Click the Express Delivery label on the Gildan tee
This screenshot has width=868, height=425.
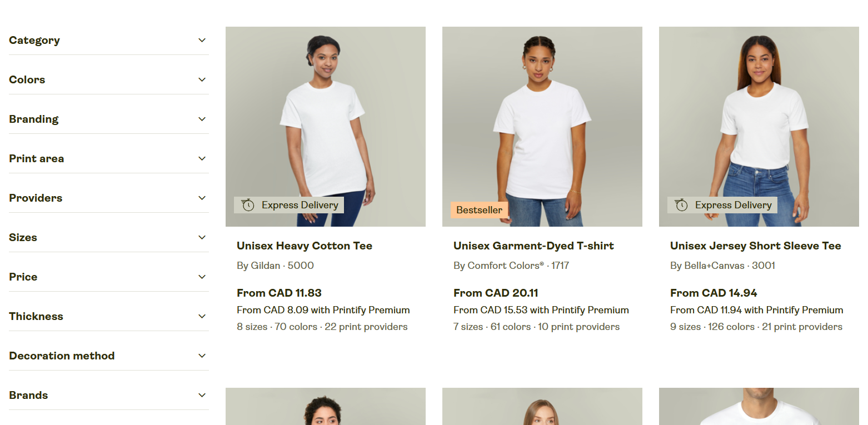[x=300, y=205]
